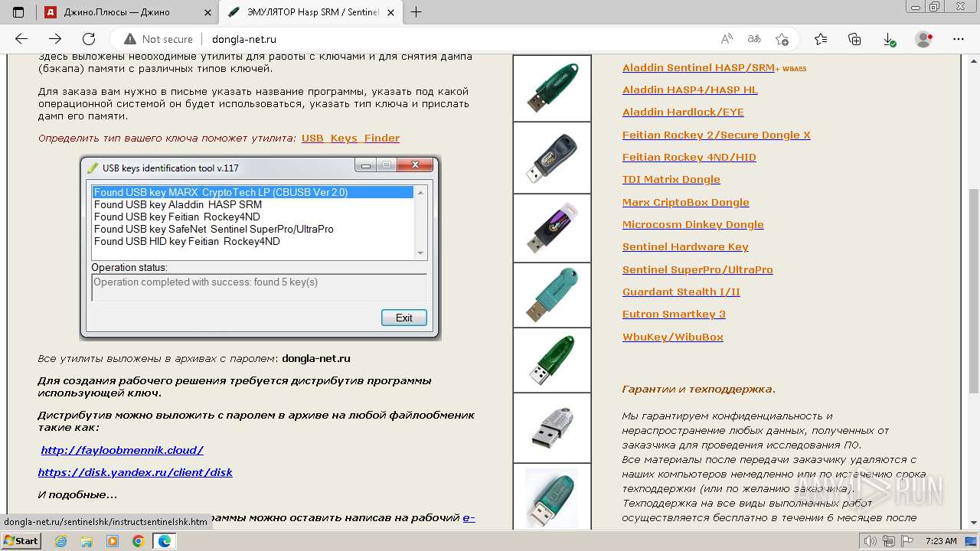
Task: Open the Windows Start menu
Action: [21, 541]
